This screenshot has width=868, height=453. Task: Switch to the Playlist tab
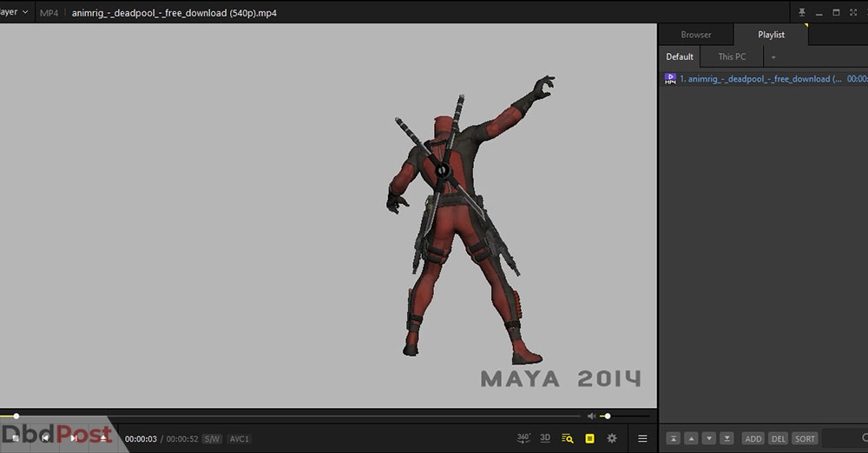pyautogui.click(x=771, y=35)
